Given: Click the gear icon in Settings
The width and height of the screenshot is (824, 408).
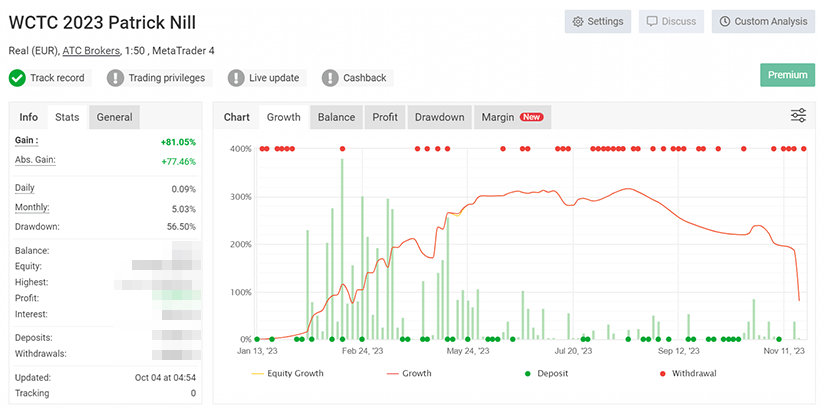Looking at the screenshot, I should 577,21.
